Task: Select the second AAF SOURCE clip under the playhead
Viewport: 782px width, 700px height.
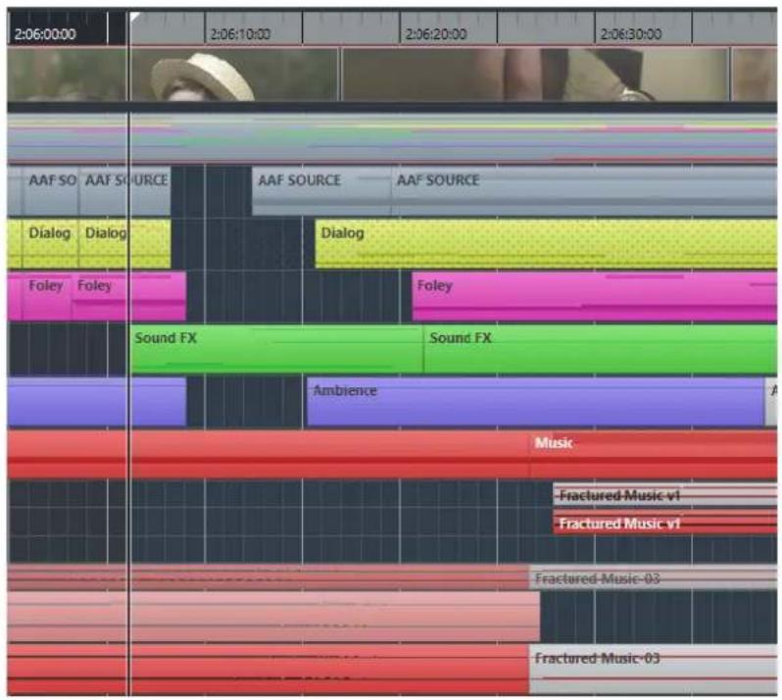Action: pos(124,191)
